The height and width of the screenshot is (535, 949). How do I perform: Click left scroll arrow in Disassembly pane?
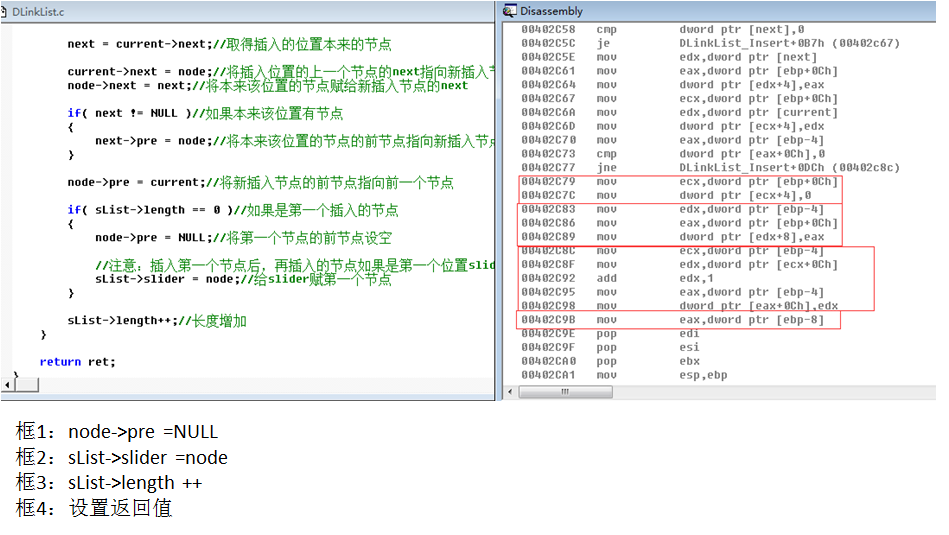tap(510, 392)
